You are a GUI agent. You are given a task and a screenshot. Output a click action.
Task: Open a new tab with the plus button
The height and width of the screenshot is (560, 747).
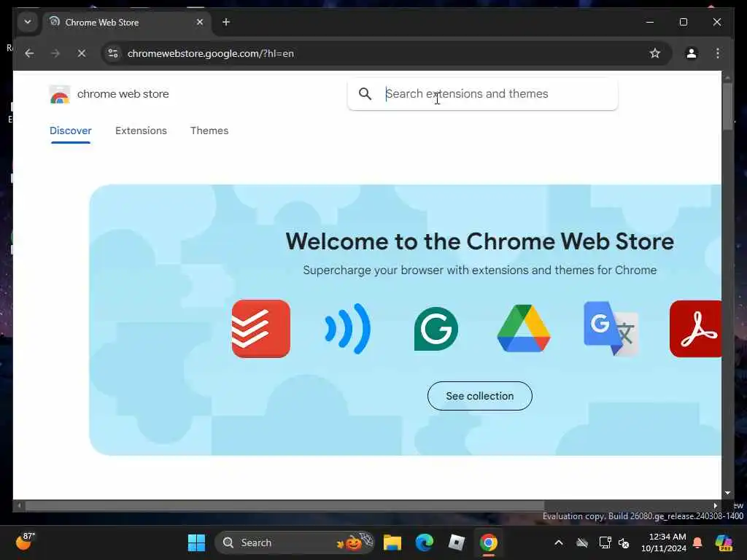click(x=226, y=22)
